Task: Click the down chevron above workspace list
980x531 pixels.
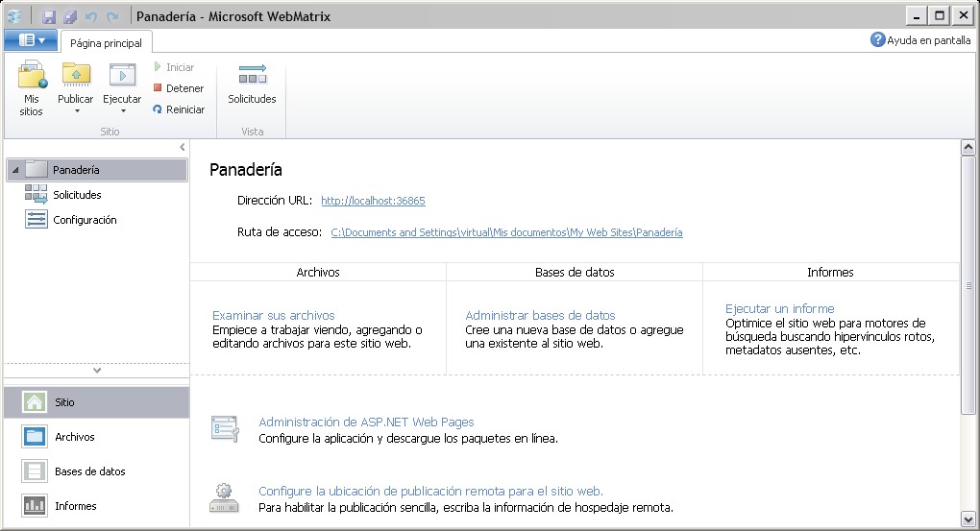Action: tap(97, 371)
